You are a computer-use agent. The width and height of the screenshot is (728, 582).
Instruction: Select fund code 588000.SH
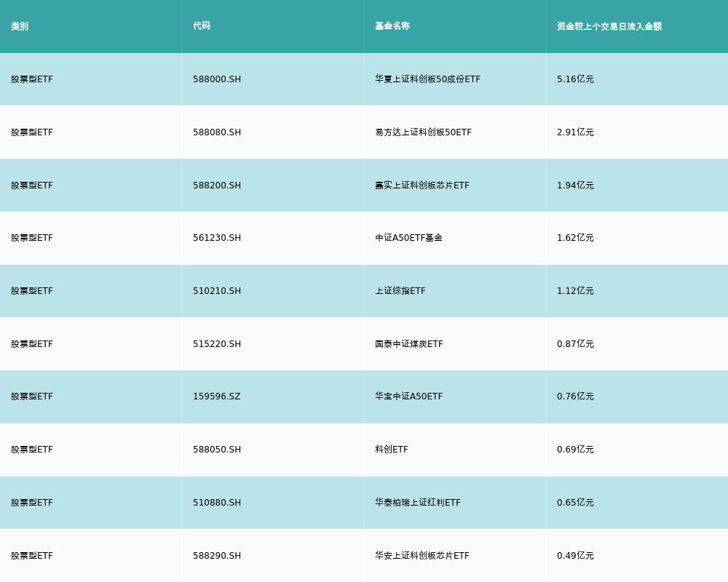coord(217,79)
